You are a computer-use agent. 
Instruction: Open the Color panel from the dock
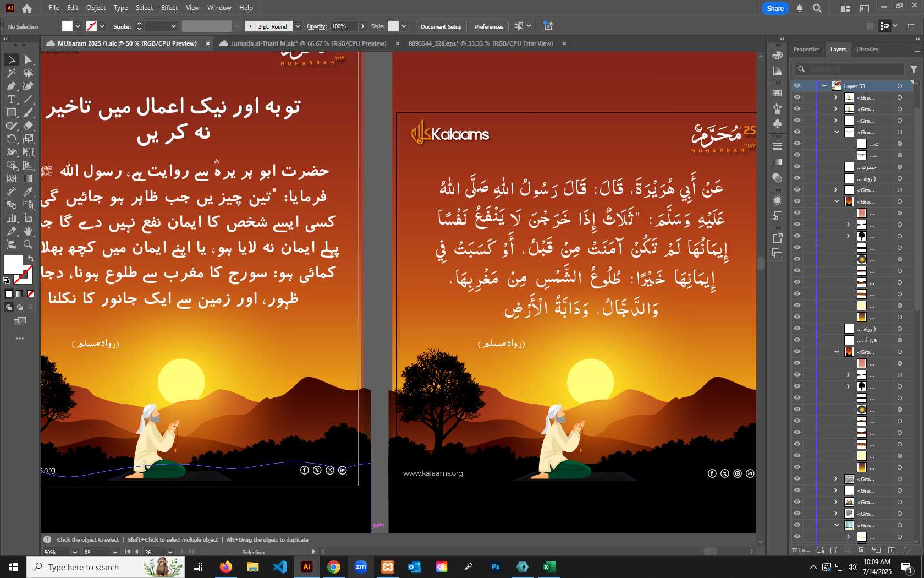pos(777,55)
